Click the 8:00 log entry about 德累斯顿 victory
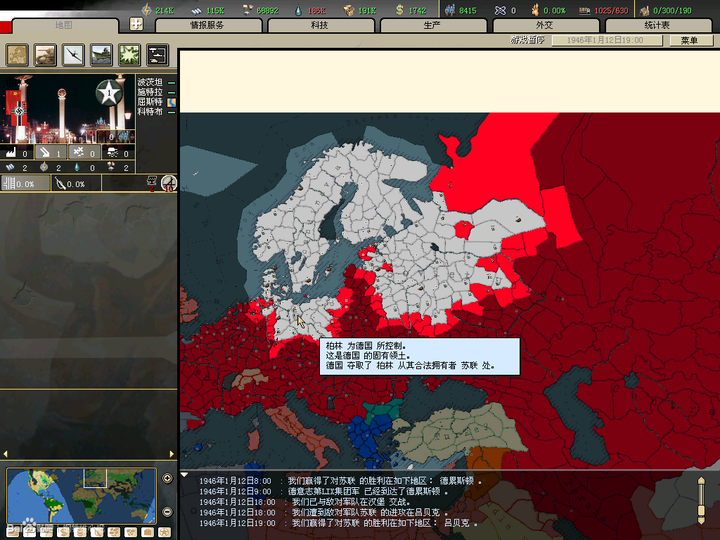Image resolution: width=720 pixels, height=540 pixels. click(x=340, y=481)
